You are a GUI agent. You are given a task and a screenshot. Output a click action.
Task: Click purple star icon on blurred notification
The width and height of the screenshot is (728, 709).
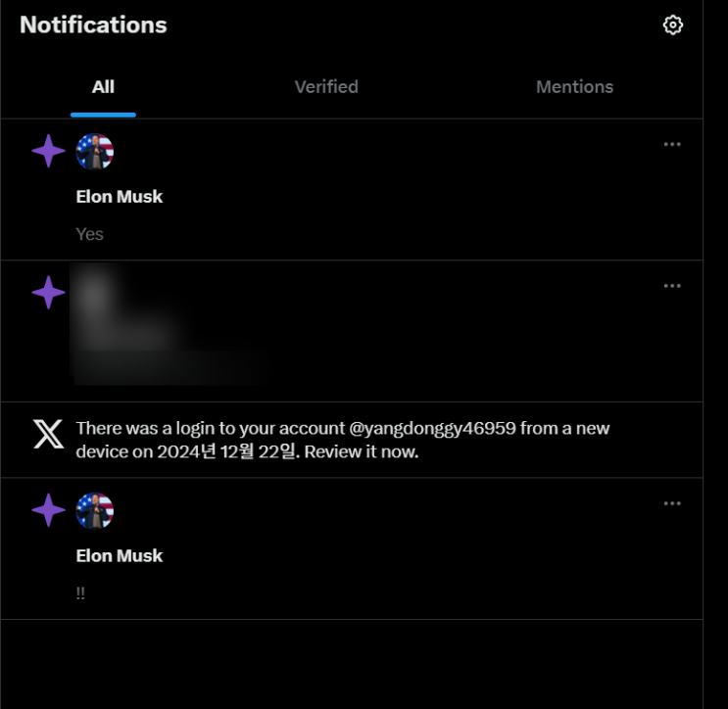pyautogui.click(x=48, y=293)
